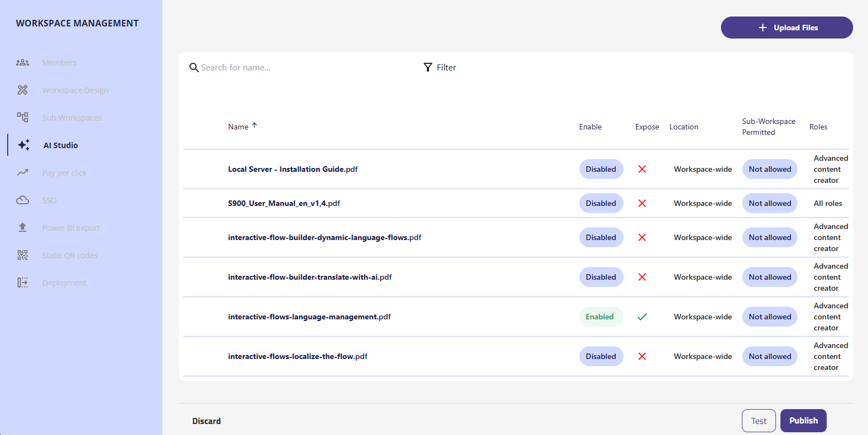Viewport: 868px width, 435px height.
Task: Toggle Disabled status for Local Server Installation Guide
Action: click(601, 169)
